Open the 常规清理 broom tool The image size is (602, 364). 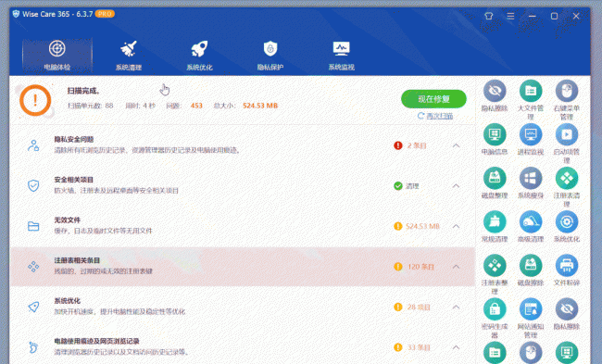[495, 227]
